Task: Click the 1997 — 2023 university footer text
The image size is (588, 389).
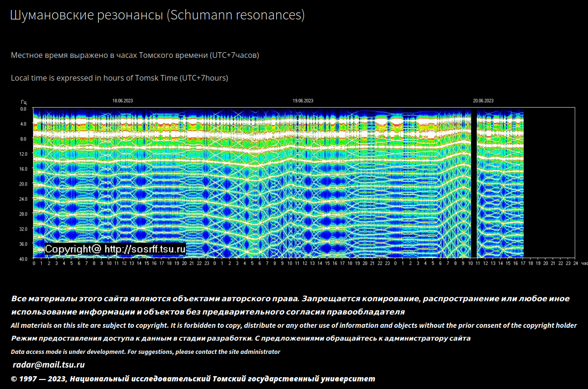Action: pos(193,379)
